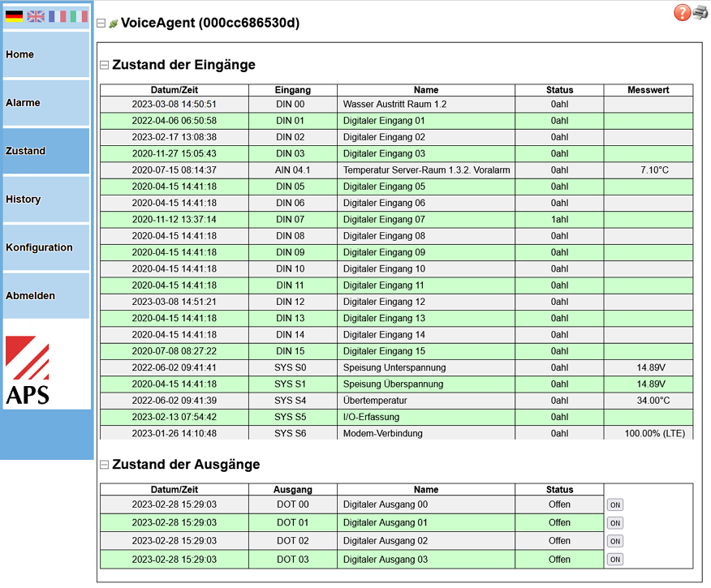Switch language to German flag
Image resolution: width=711 pixels, height=588 pixels.
(14, 16)
